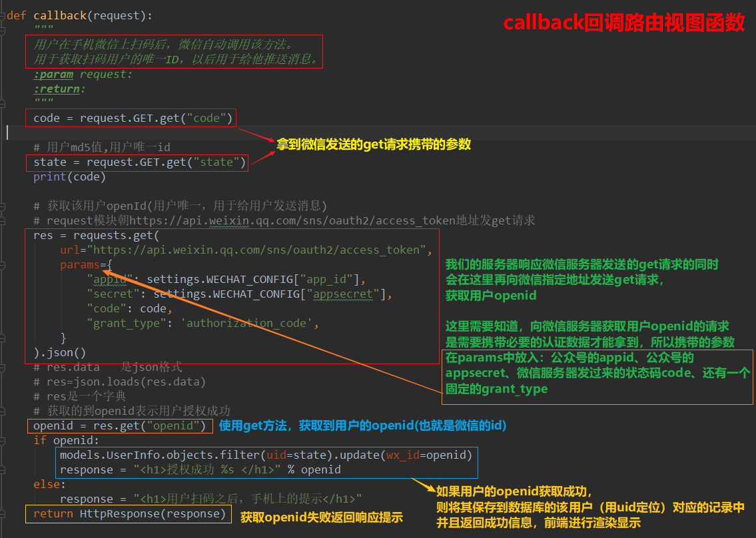Click the docstring line starting '用于获取扫码用户的唯一ID'
The width and height of the screenshot is (756, 538).
(176, 59)
